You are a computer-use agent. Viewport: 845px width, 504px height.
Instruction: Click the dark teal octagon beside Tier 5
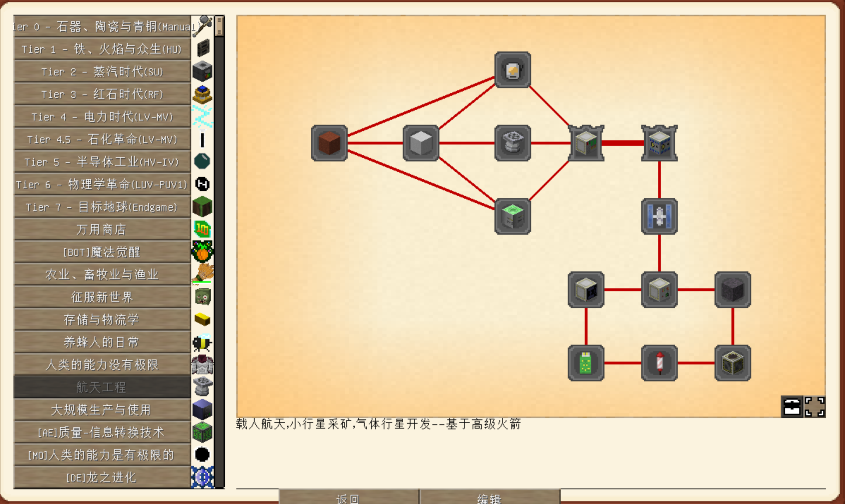click(x=202, y=161)
